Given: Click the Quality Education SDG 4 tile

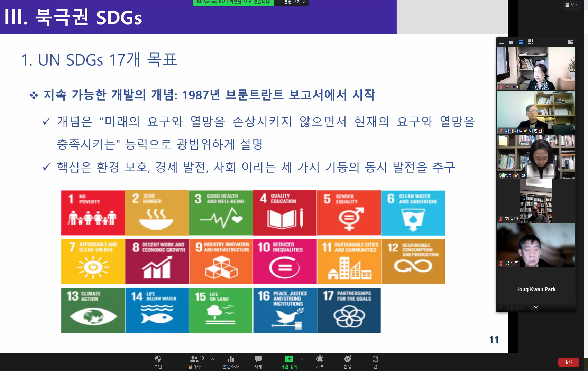Looking at the screenshot, I should (x=285, y=213).
